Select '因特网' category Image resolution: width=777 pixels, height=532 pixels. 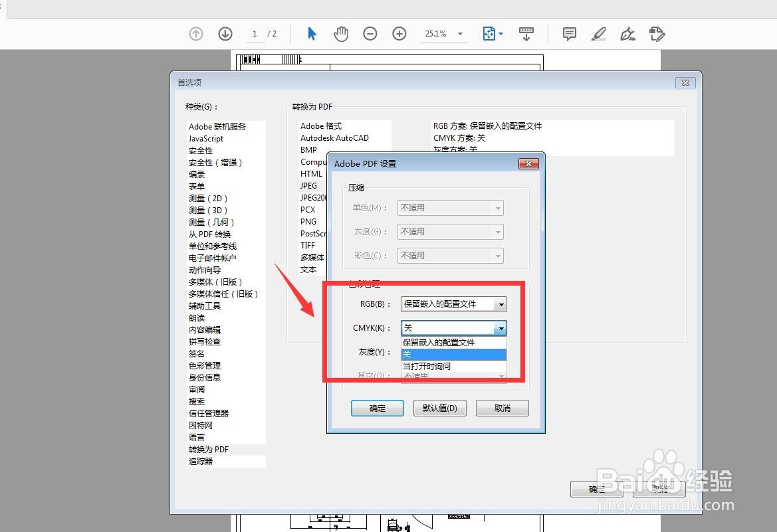201,425
